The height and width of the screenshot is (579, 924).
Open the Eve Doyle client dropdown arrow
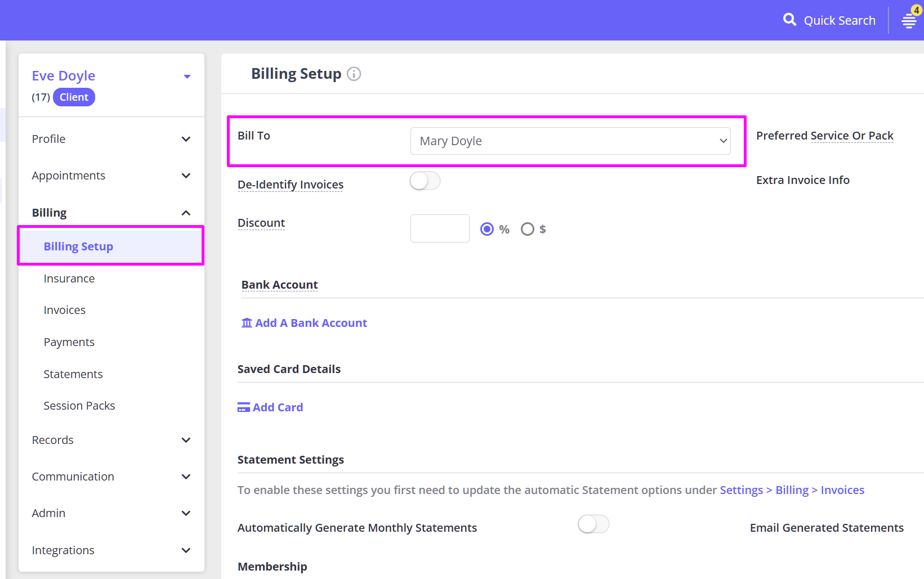[x=187, y=77]
